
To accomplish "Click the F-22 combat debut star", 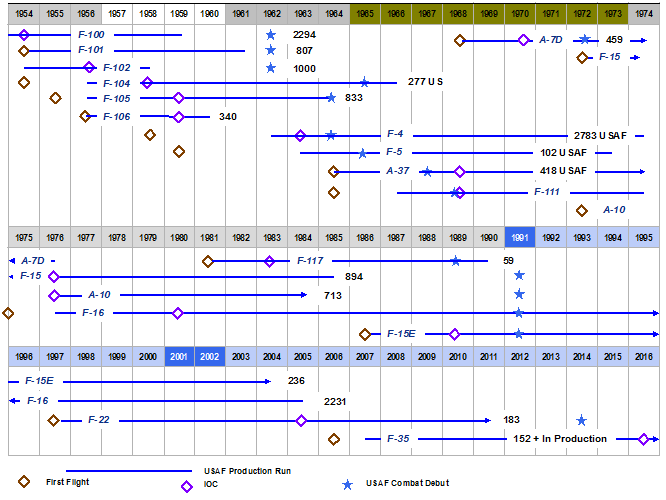I will click(x=581, y=420).
